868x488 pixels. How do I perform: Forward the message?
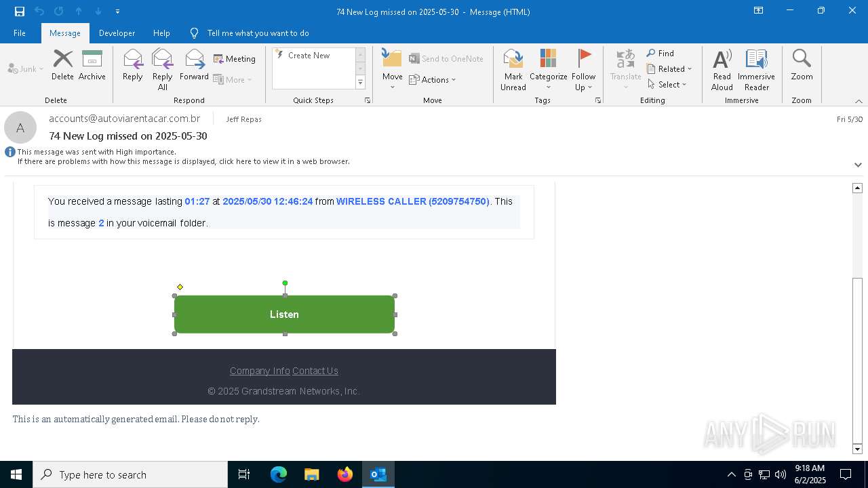pos(194,65)
